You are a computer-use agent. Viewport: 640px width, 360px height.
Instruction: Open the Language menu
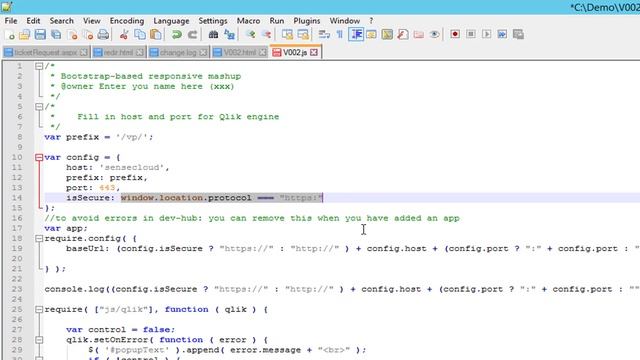[171, 21]
